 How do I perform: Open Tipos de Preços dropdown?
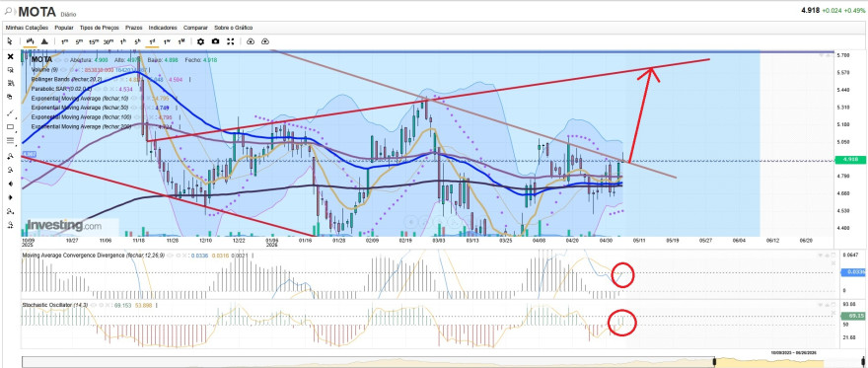[x=99, y=27]
